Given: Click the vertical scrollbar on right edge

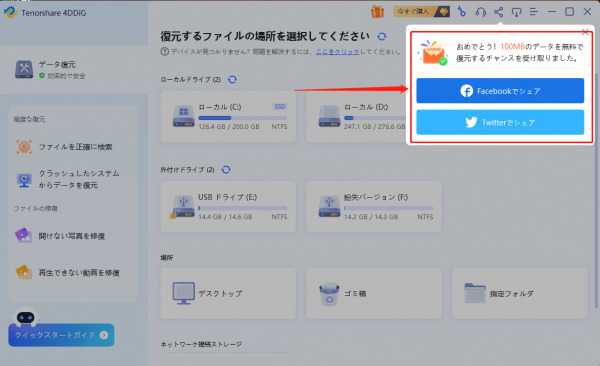Looking at the screenshot, I should pos(596,189).
